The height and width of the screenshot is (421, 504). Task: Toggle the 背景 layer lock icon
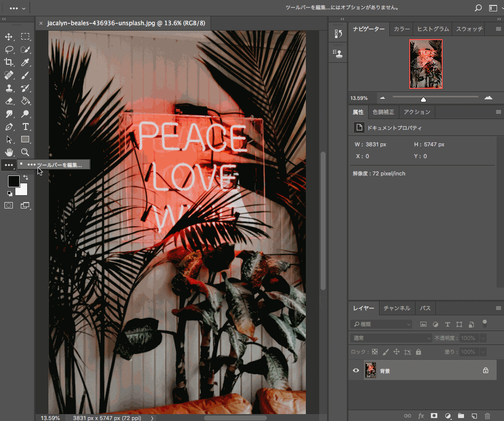point(486,370)
